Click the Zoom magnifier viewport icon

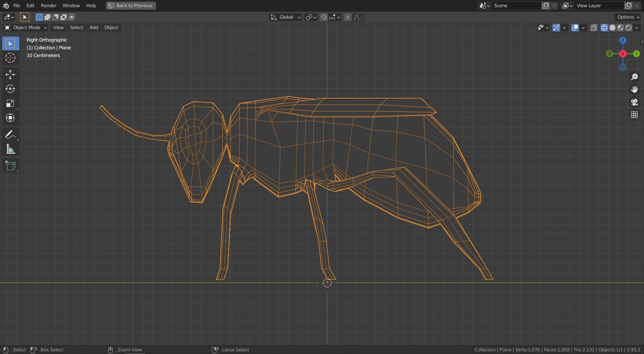point(634,77)
